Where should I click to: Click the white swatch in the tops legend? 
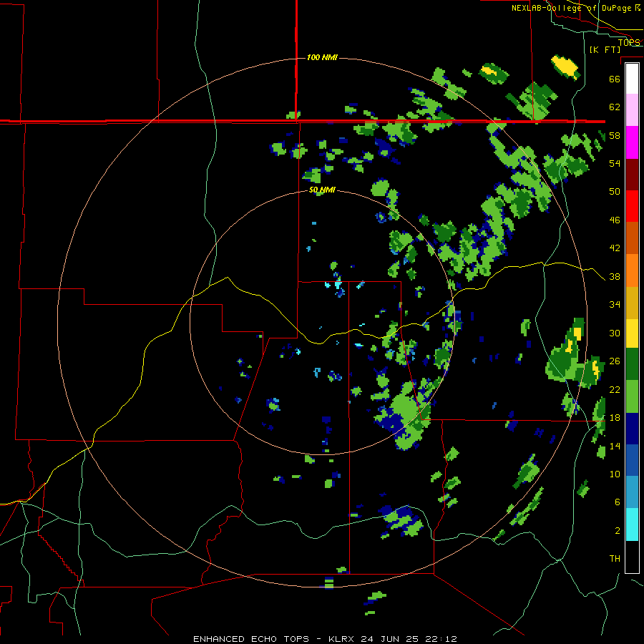(632, 79)
